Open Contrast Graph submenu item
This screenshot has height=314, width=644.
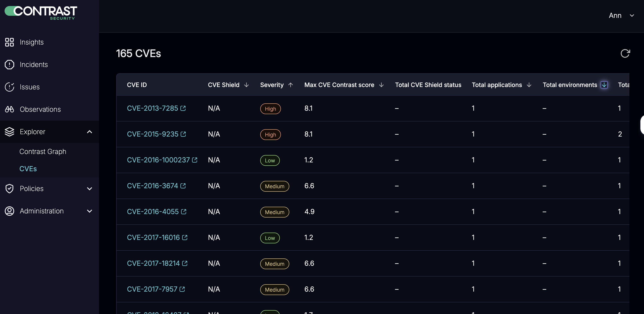click(x=43, y=151)
